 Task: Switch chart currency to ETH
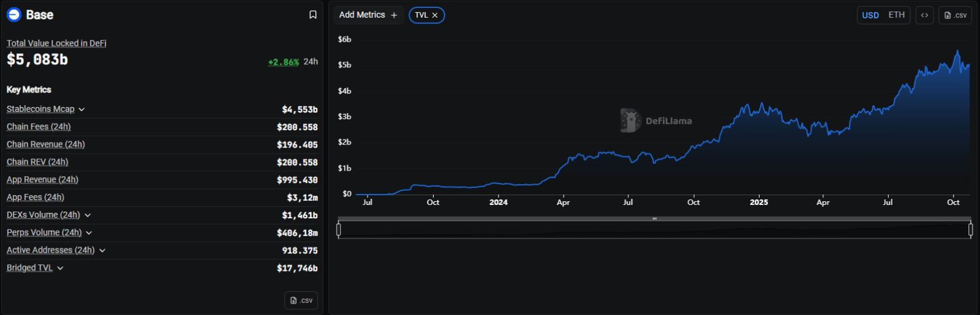[897, 15]
